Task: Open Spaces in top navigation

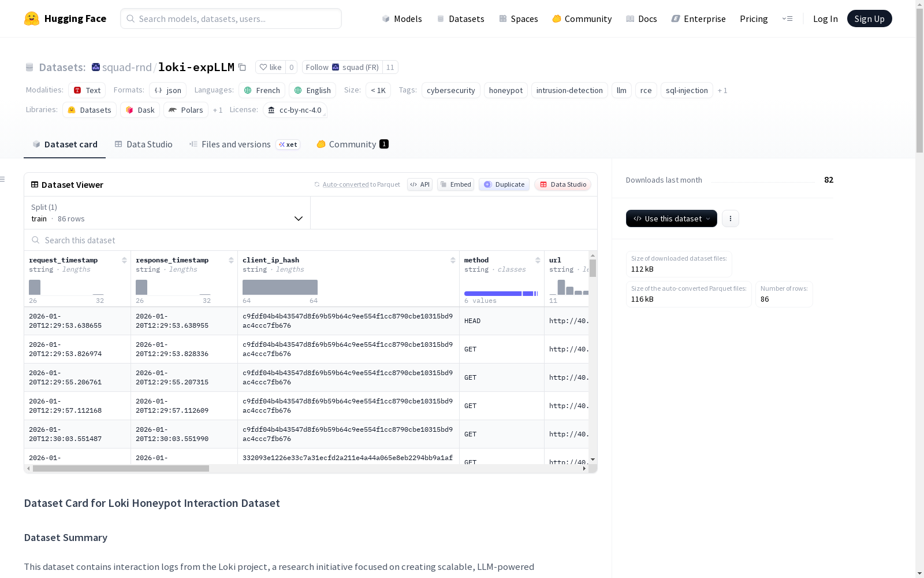Action: [x=519, y=18]
